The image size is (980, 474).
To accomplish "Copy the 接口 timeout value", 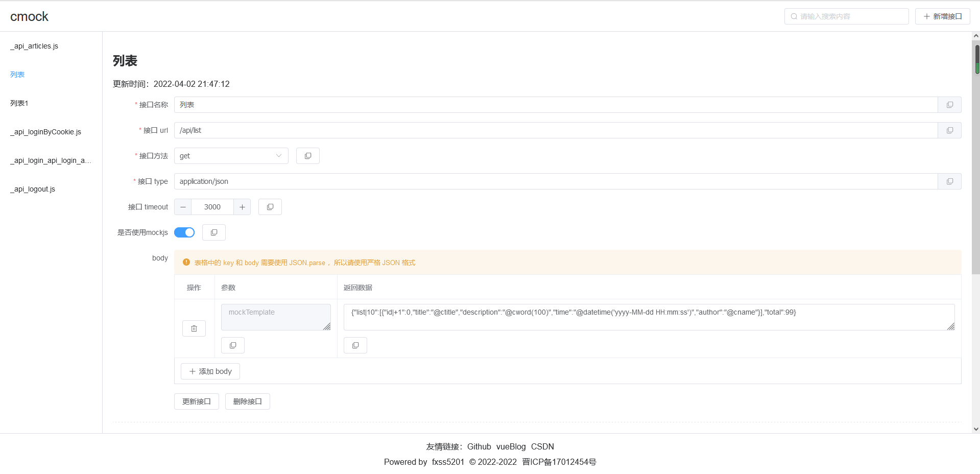I will pyautogui.click(x=270, y=207).
